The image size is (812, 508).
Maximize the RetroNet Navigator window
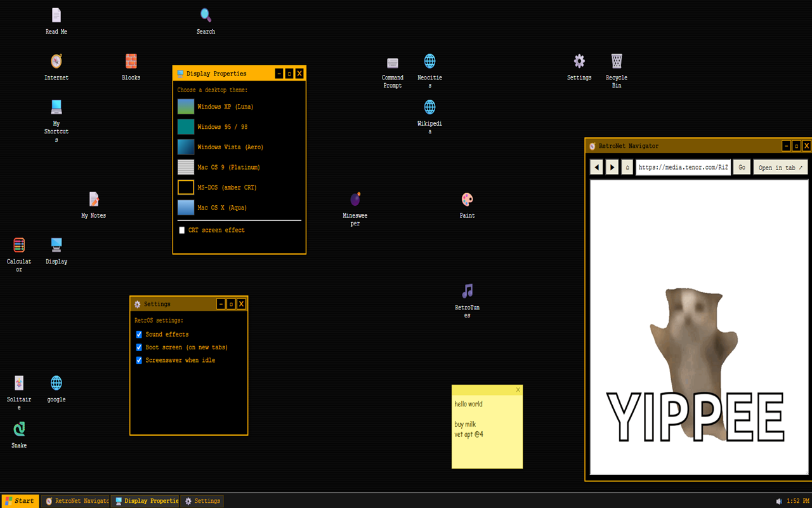(796, 146)
